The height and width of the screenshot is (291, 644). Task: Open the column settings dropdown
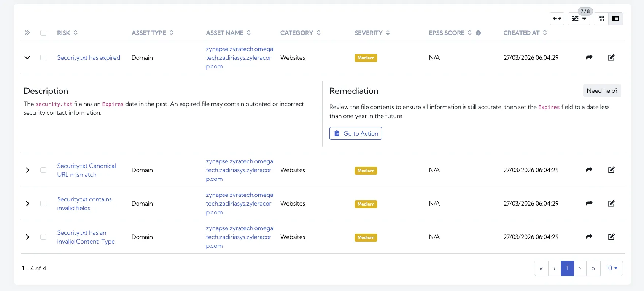(x=579, y=19)
